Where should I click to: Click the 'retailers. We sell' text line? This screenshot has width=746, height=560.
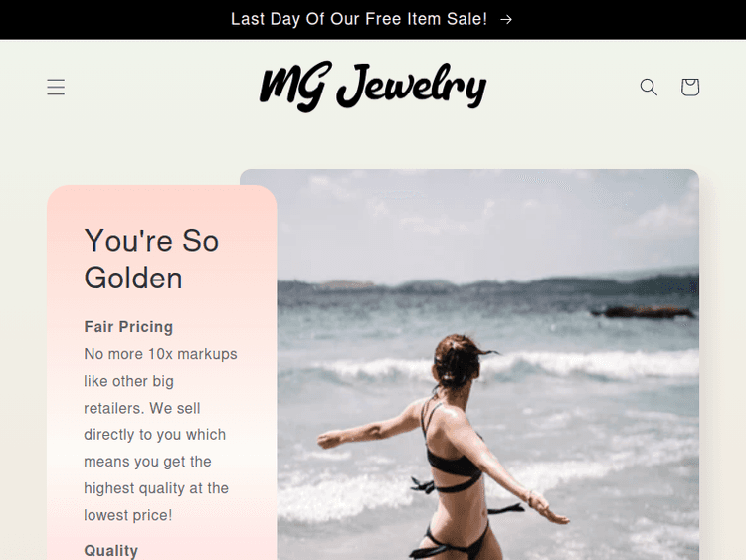click(142, 408)
